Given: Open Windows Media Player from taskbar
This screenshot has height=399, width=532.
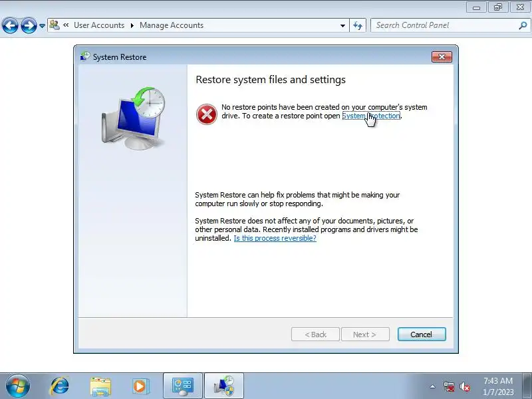Looking at the screenshot, I should [140, 386].
